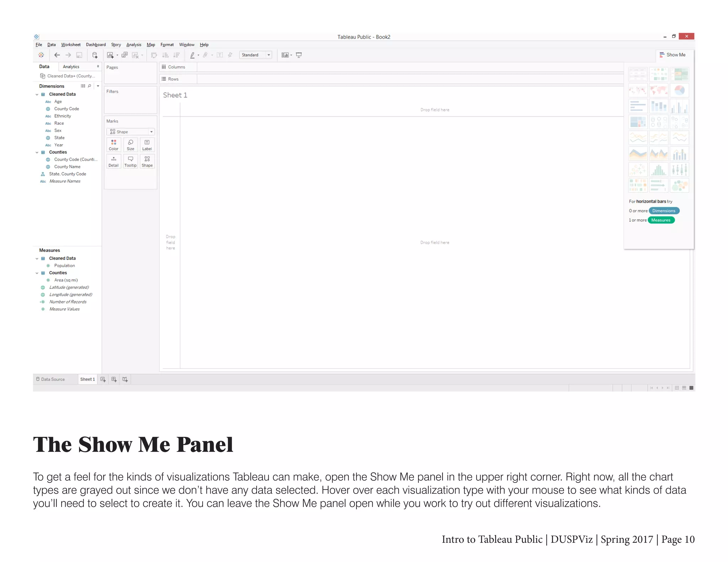Click the Presentation mode icon
728x562 pixels.
[x=299, y=55]
